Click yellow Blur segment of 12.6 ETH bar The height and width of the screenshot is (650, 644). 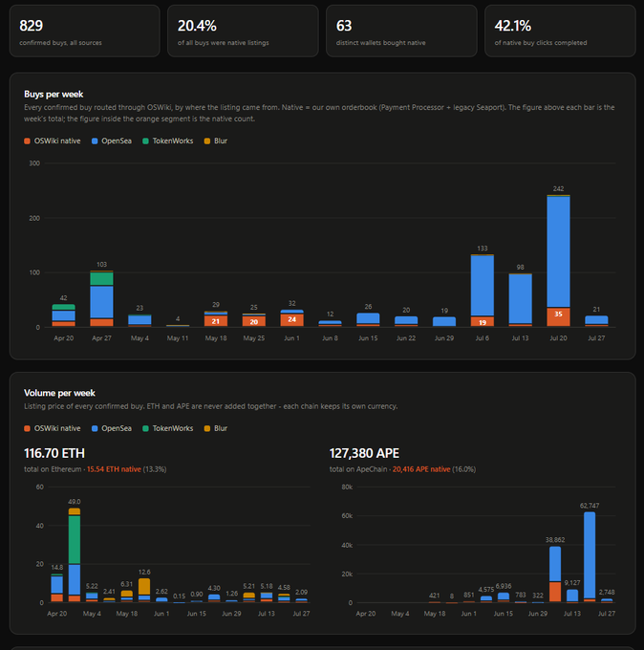click(x=144, y=587)
